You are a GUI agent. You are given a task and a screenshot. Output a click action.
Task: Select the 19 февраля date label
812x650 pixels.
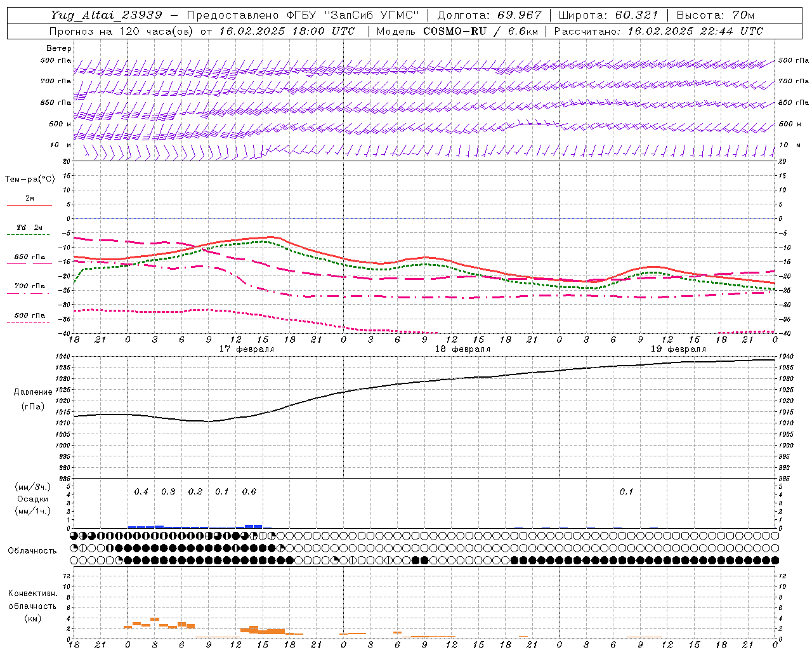(678, 349)
